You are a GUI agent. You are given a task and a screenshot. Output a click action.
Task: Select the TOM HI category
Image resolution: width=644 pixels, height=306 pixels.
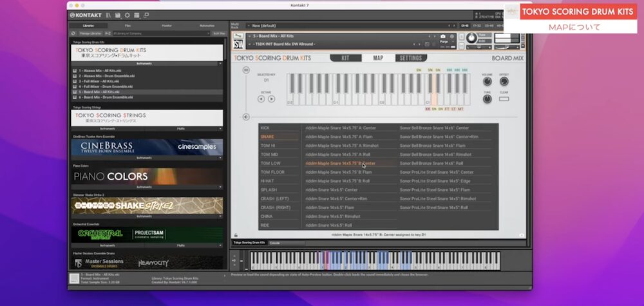[279, 146]
